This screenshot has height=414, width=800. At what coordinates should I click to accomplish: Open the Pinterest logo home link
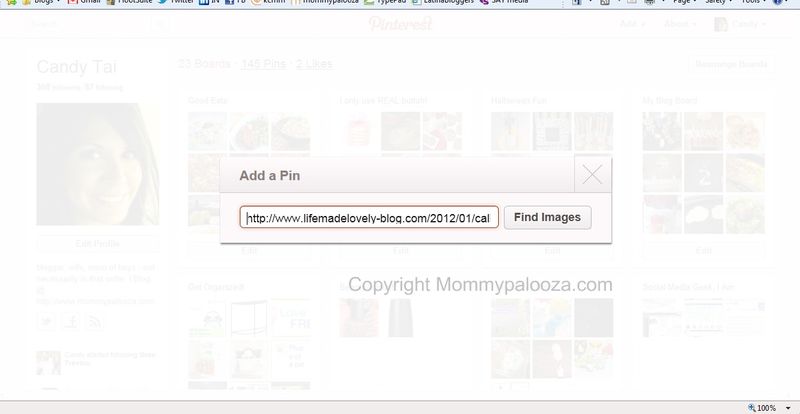[x=401, y=23]
